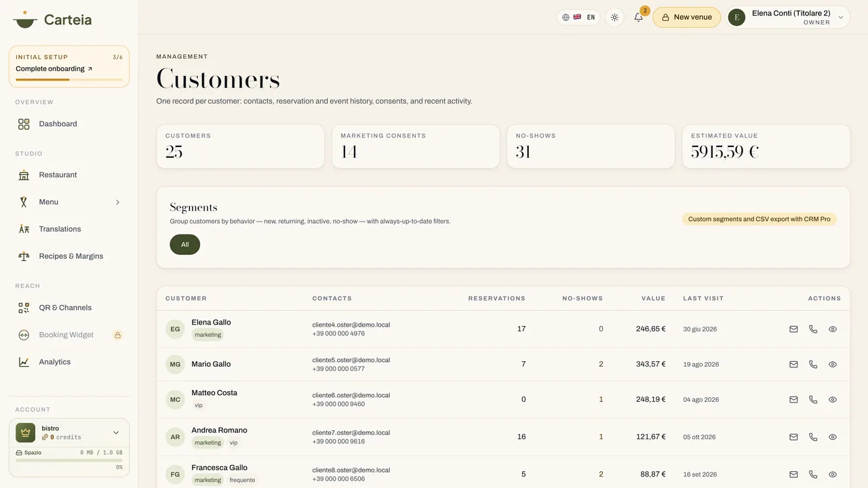Sort by Reservations column header
Screen dimensions: 868x488
(x=496, y=298)
